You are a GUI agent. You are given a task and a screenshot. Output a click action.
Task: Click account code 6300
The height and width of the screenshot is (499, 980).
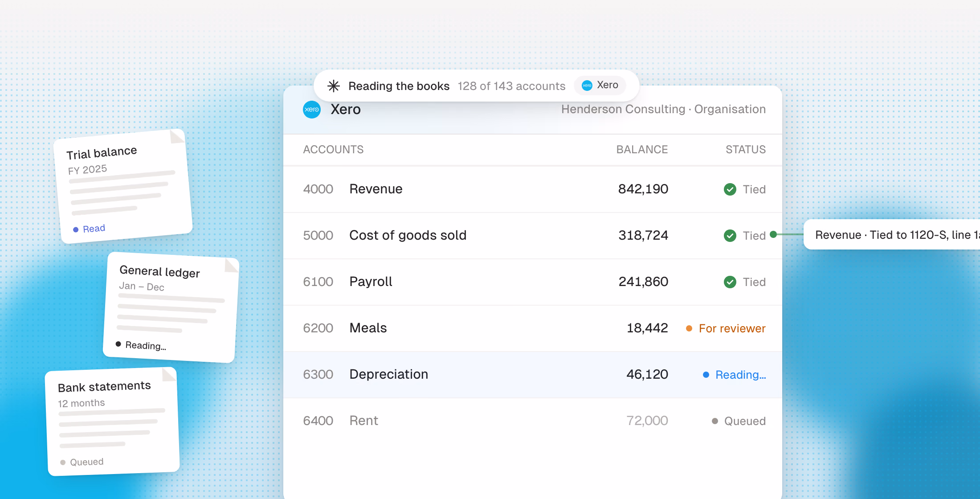point(318,374)
